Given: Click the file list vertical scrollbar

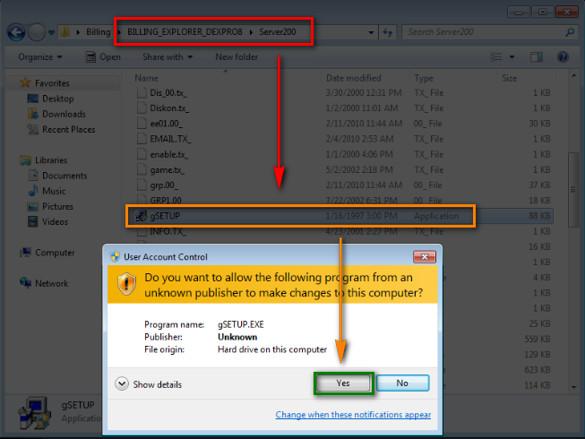Looking at the screenshot, I should coord(573,189).
